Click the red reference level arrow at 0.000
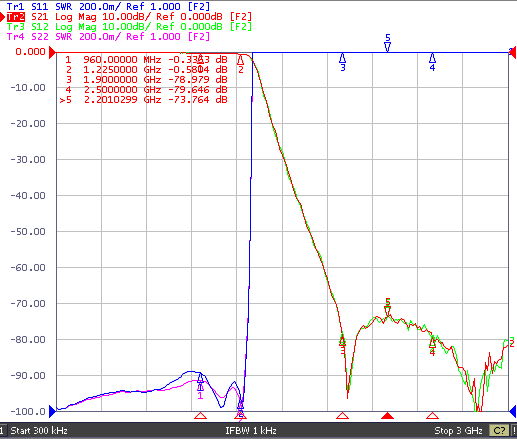The image size is (517, 439). [x=52, y=52]
